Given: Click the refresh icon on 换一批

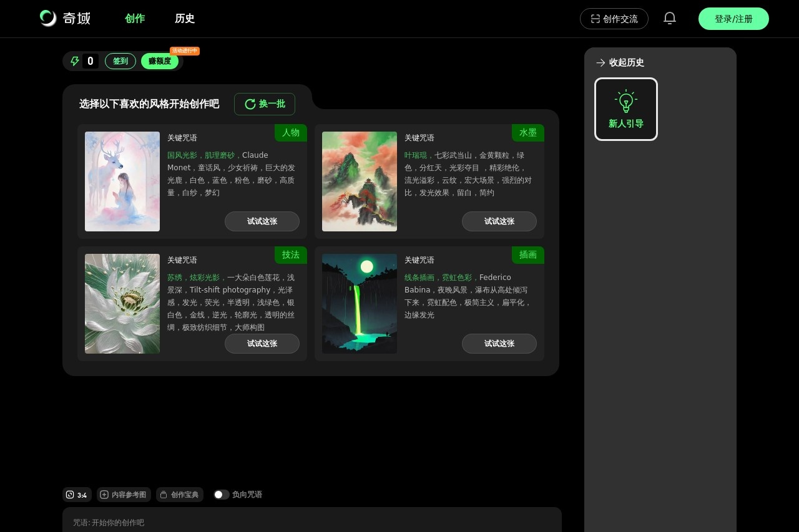Looking at the screenshot, I should (250, 104).
